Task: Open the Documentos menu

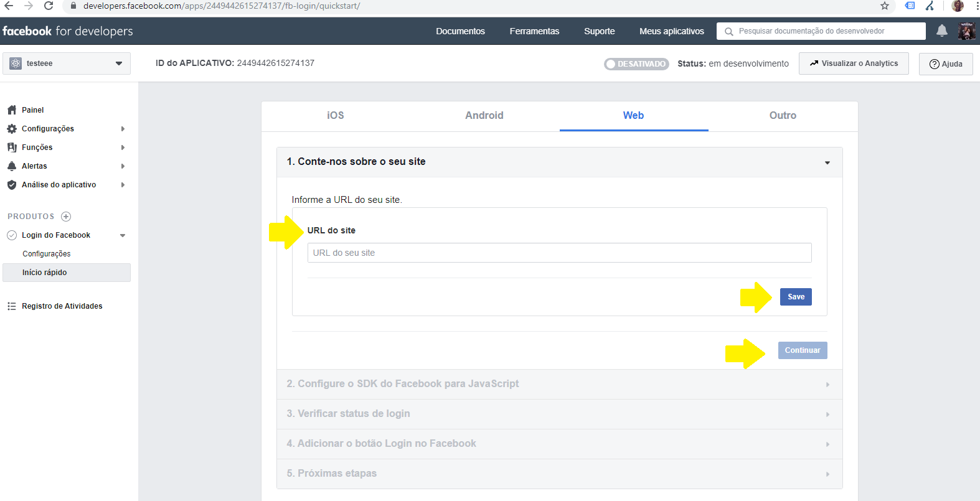Action: point(460,31)
